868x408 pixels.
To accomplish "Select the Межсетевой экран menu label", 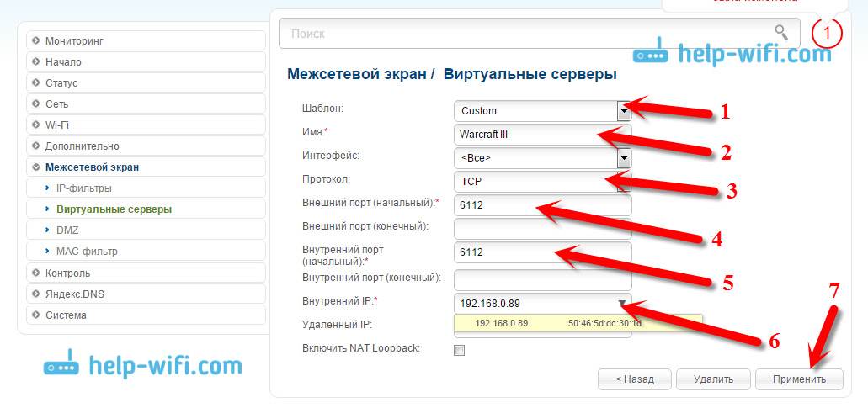I will click(92, 167).
